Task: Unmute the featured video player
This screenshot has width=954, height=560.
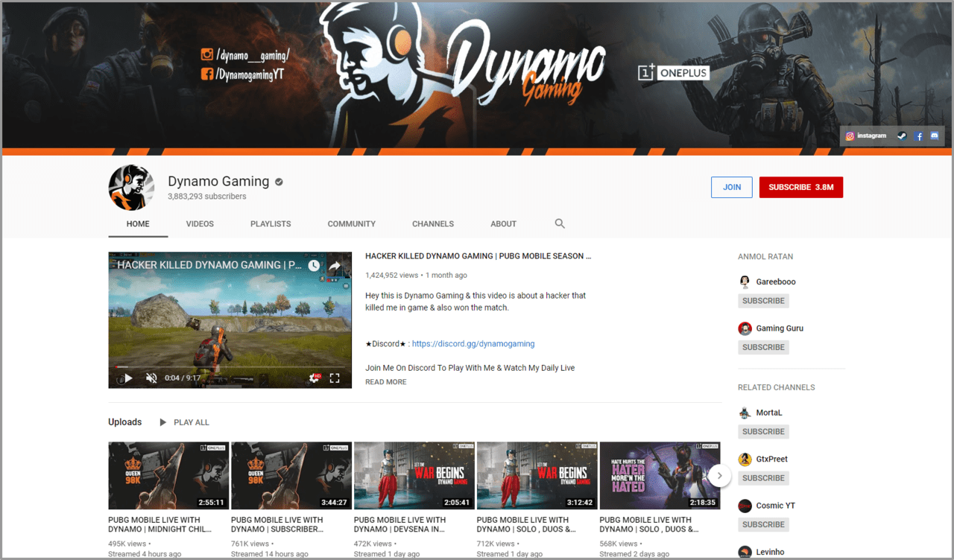Action: coord(151,378)
